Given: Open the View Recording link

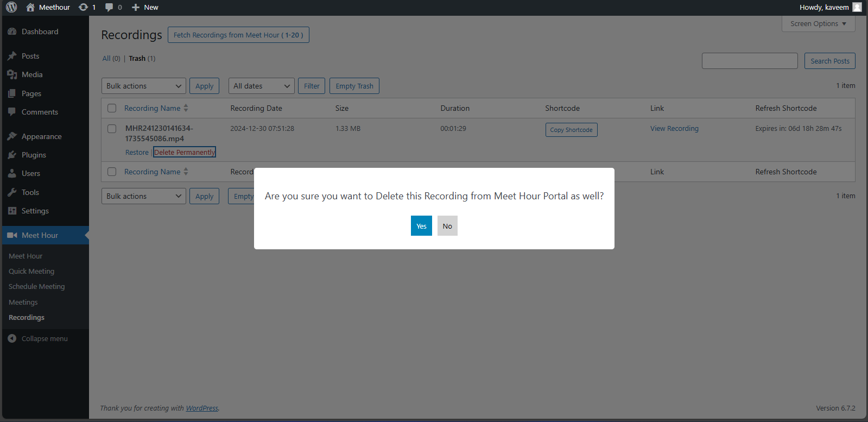Looking at the screenshot, I should (x=674, y=129).
